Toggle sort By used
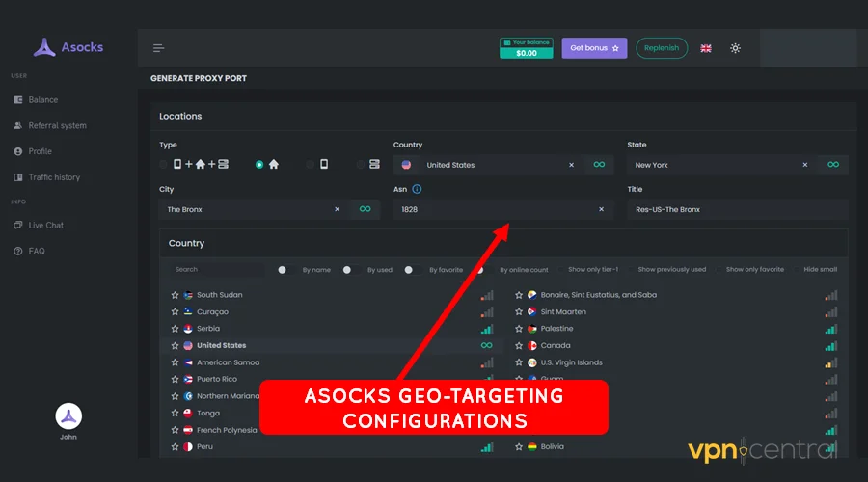 pyautogui.click(x=350, y=270)
